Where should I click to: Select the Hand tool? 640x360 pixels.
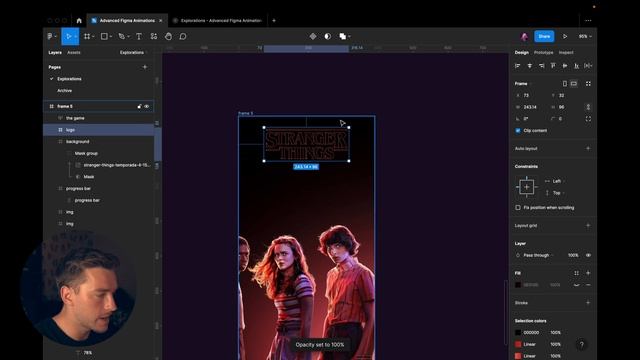[168, 36]
